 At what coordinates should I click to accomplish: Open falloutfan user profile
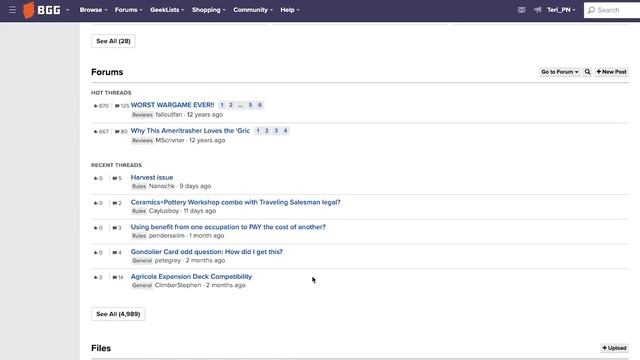coord(169,115)
